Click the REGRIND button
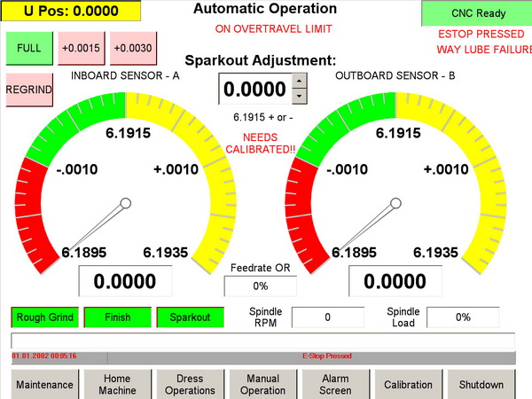 28,90
